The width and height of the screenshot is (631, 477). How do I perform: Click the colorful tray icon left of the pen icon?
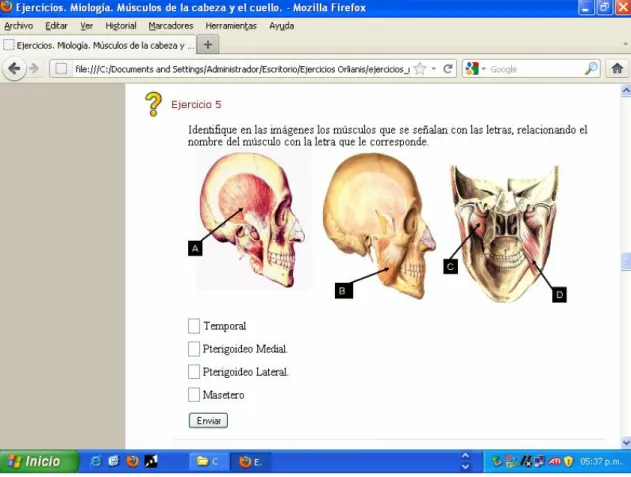pyautogui.click(x=511, y=461)
